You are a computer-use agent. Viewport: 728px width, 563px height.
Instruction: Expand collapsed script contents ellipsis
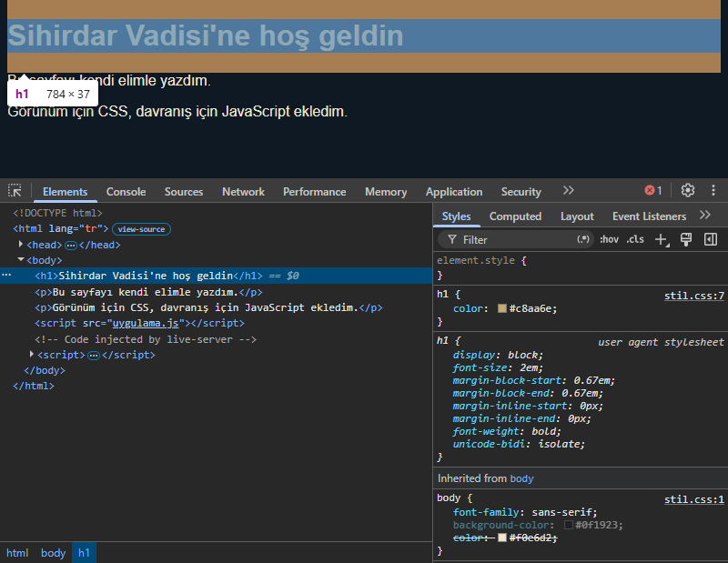94,356
